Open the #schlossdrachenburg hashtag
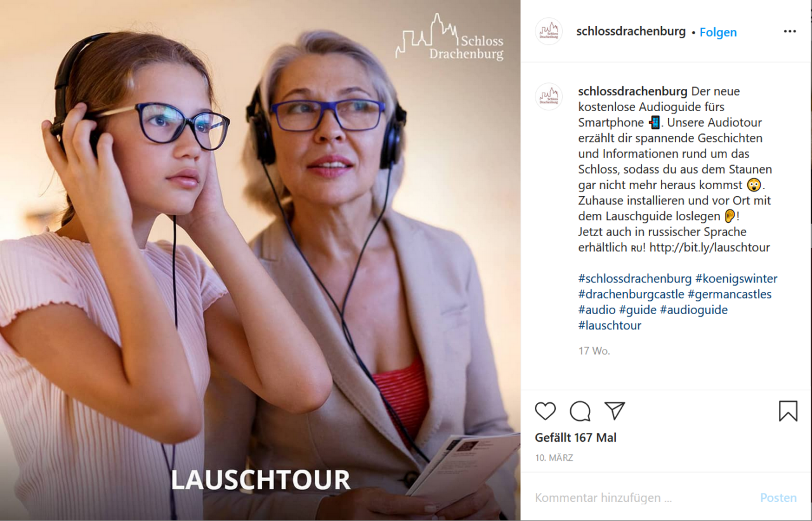Viewport: 812px width, 521px height. point(635,279)
